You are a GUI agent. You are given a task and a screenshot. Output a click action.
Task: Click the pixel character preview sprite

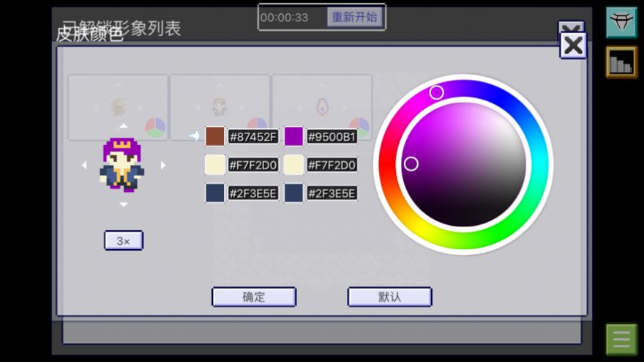122,166
